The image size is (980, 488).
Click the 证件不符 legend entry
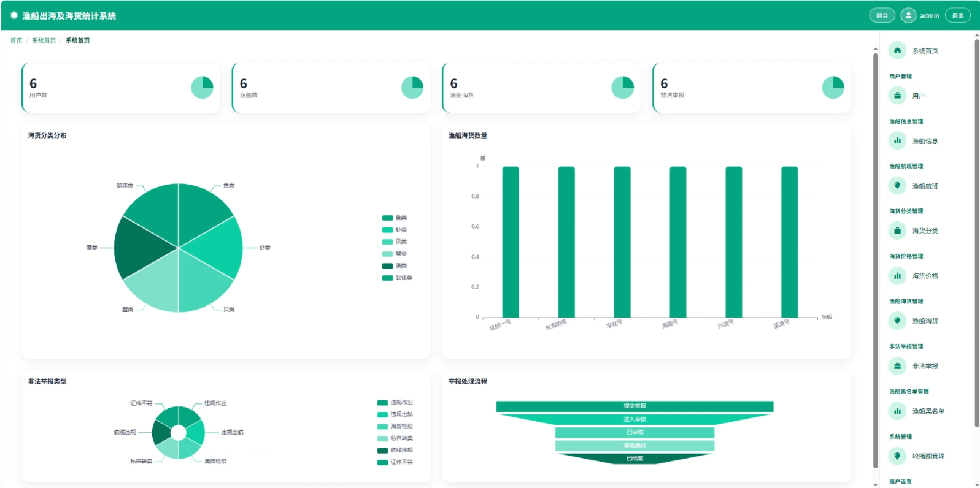pyautogui.click(x=395, y=462)
